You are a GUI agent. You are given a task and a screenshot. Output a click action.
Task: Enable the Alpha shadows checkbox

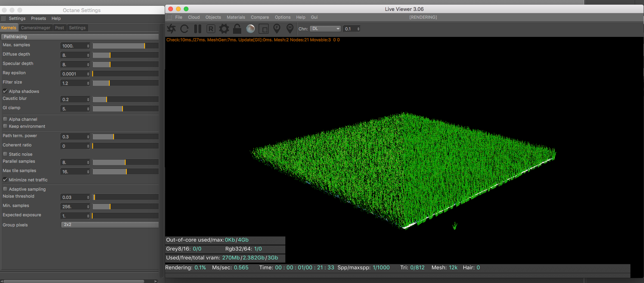click(x=5, y=91)
